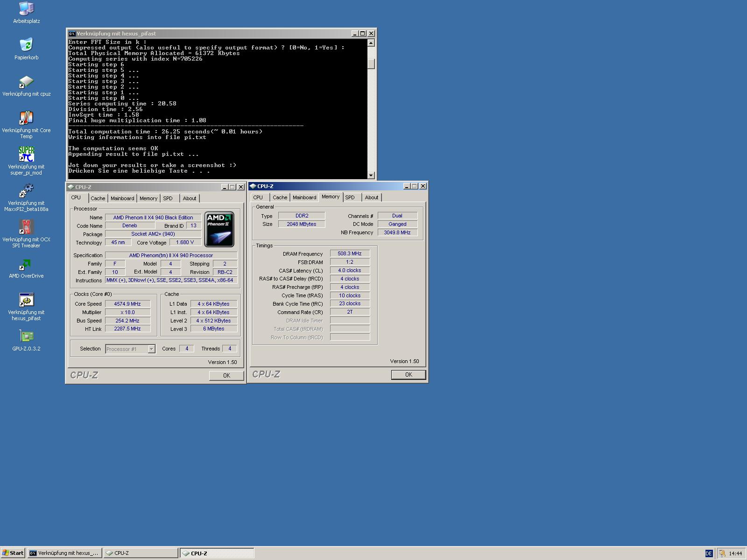Click the hexus_pifast console window title icon
747x560 pixels.
coord(71,34)
